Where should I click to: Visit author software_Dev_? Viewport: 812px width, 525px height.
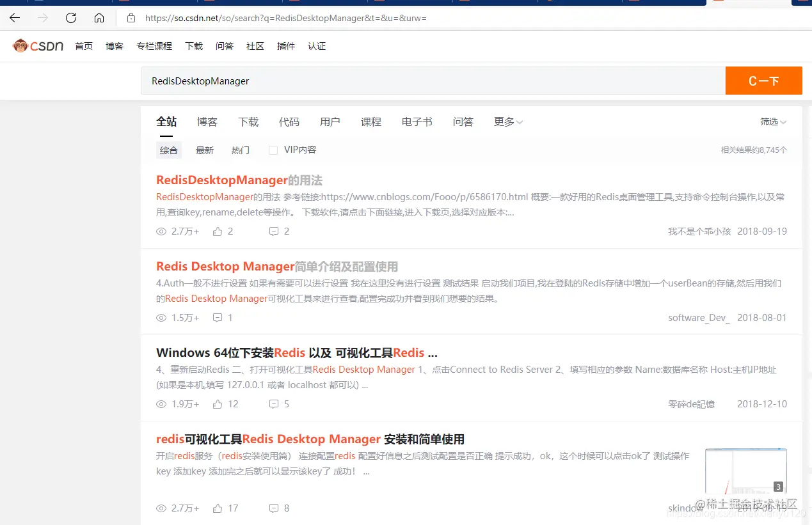[699, 318]
